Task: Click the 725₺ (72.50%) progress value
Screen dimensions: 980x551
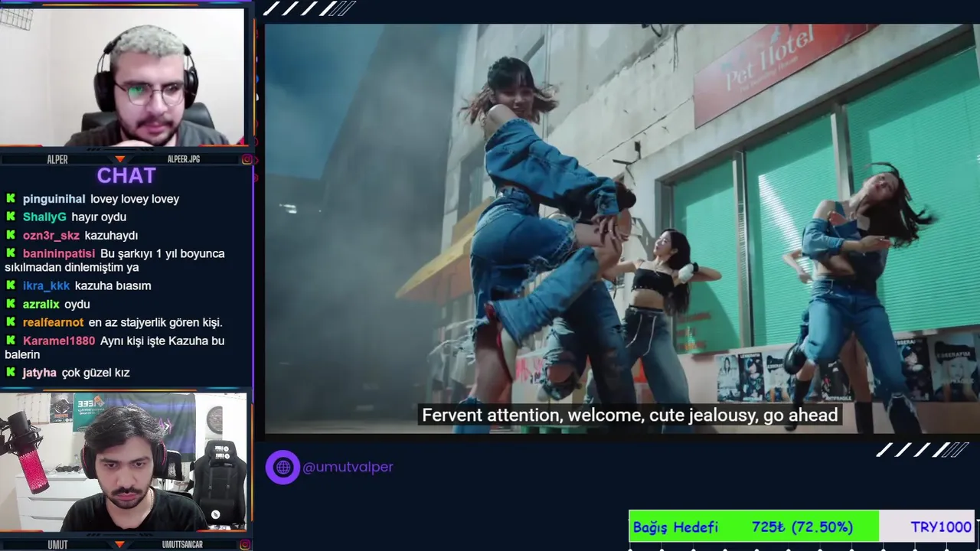Action: [x=802, y=527]
